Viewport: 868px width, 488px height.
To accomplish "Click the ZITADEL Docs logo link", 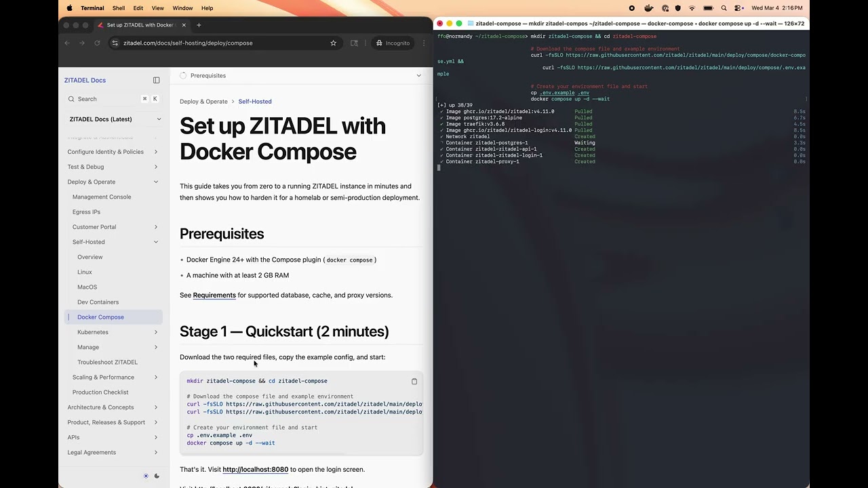I will coord(85,80).
